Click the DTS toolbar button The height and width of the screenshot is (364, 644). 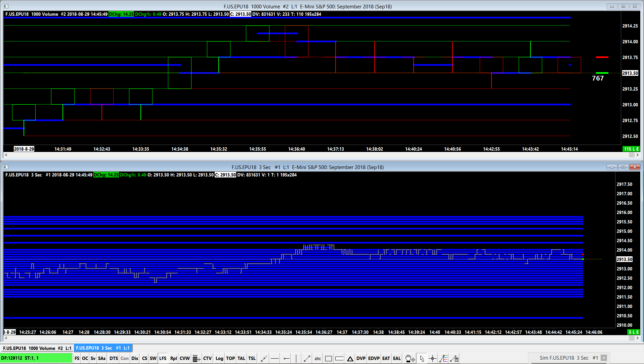click(x=114, y=358)
